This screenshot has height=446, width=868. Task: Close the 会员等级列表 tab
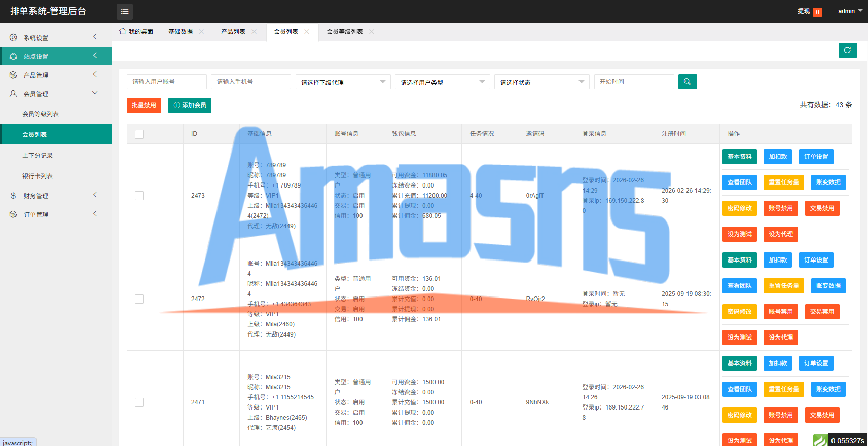pyautogui.click(x=372, y=31)
